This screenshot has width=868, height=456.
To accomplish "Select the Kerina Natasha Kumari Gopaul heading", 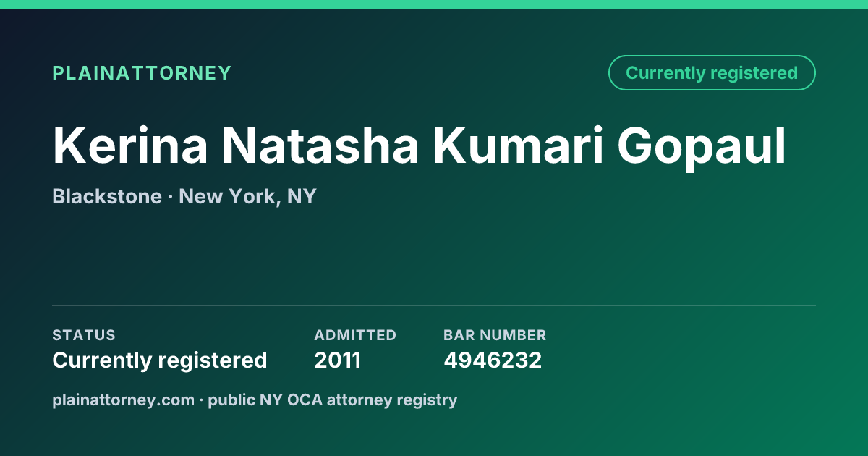I will pyautogui.click(x=420, y=146).
